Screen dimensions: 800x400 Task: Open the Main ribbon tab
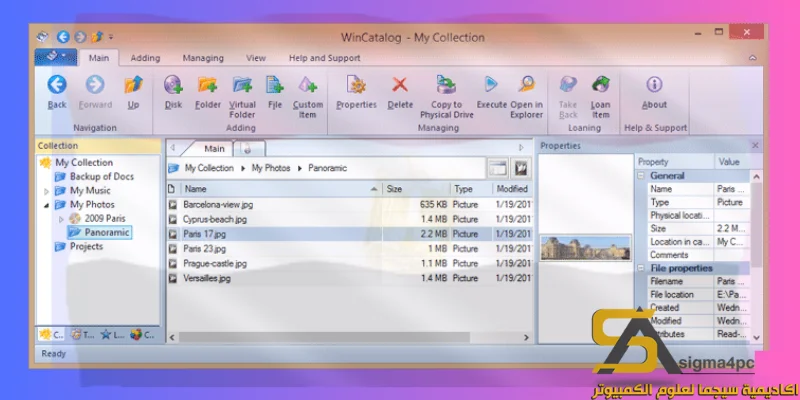coord(99,58)
